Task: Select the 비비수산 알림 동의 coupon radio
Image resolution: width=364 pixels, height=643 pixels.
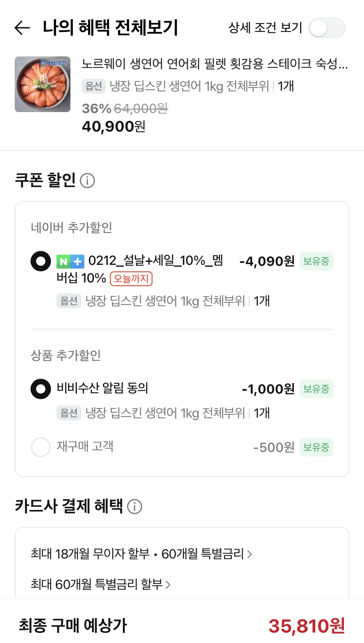Action: click(41, 389)
